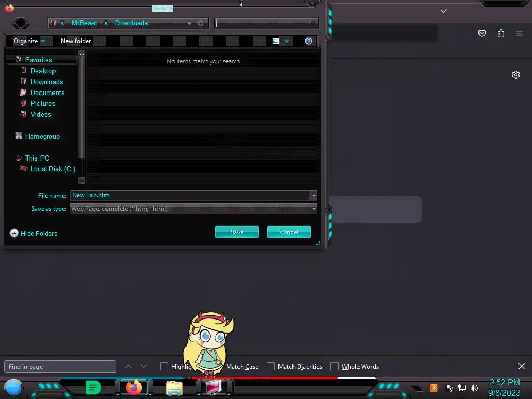Refresh the current folder
This screenshot has height=399, width=532.
tap(201, 23)
